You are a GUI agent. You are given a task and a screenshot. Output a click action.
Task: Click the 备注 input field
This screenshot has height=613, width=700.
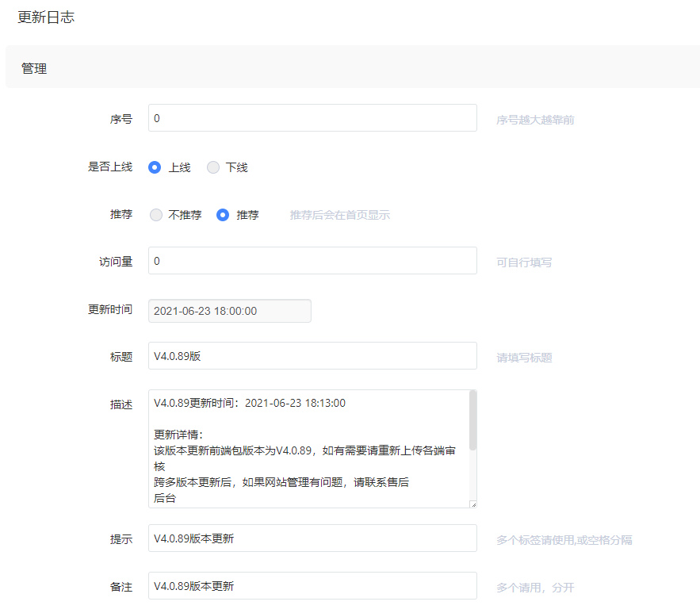click(312, 586)
